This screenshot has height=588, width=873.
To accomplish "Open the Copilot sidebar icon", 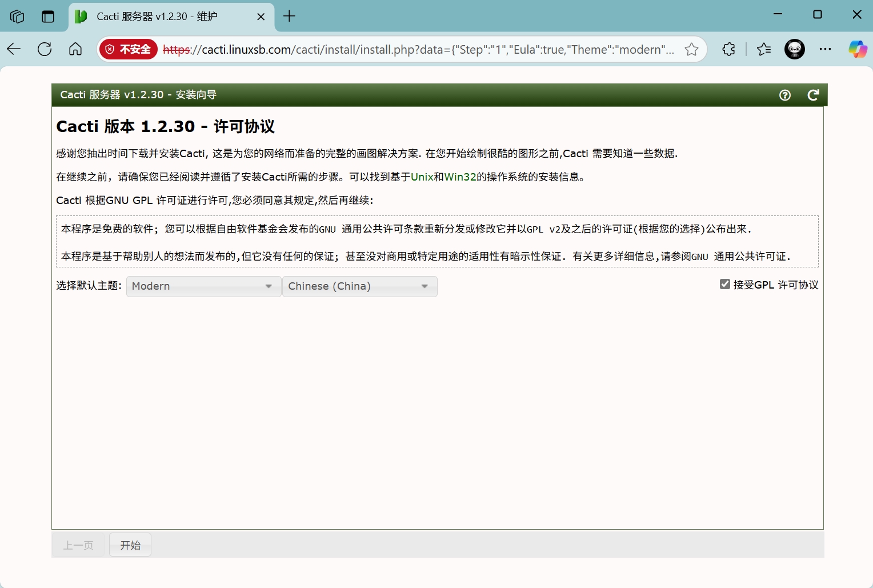I will 857,50.
